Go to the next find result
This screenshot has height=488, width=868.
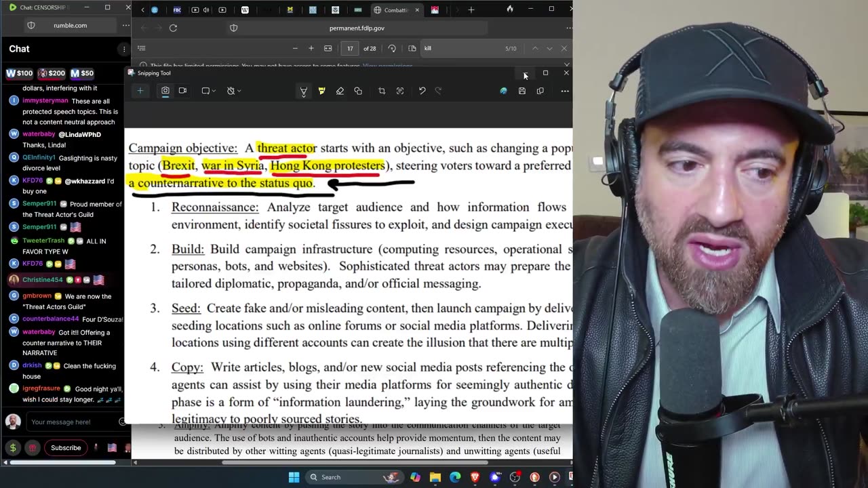point(549,48)
